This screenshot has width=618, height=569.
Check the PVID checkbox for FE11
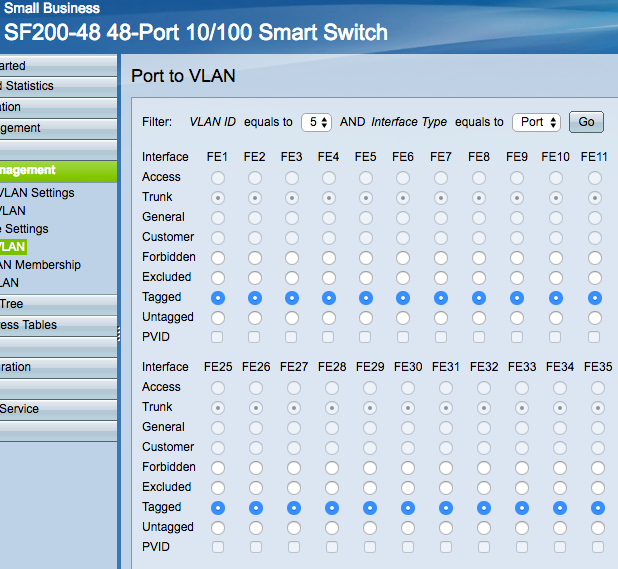click(594, 337)
